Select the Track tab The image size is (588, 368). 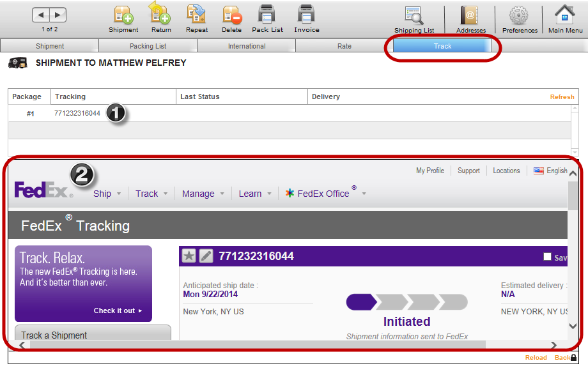442,46
